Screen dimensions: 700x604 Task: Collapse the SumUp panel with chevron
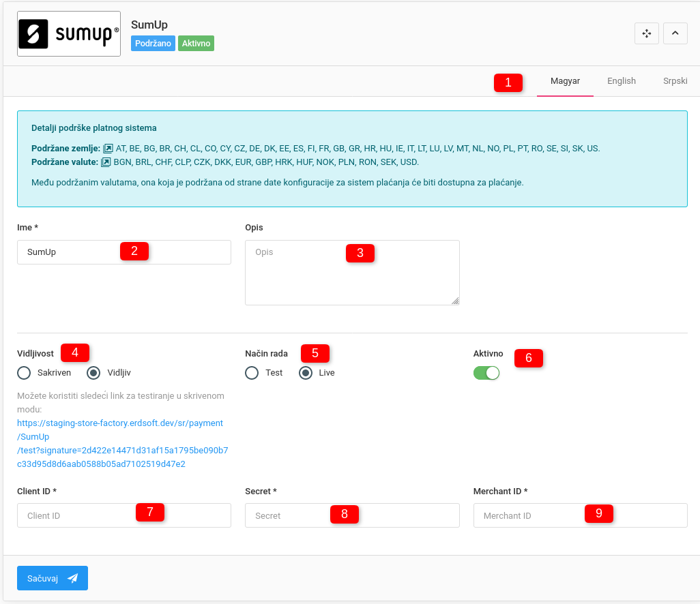coord(675,33)
